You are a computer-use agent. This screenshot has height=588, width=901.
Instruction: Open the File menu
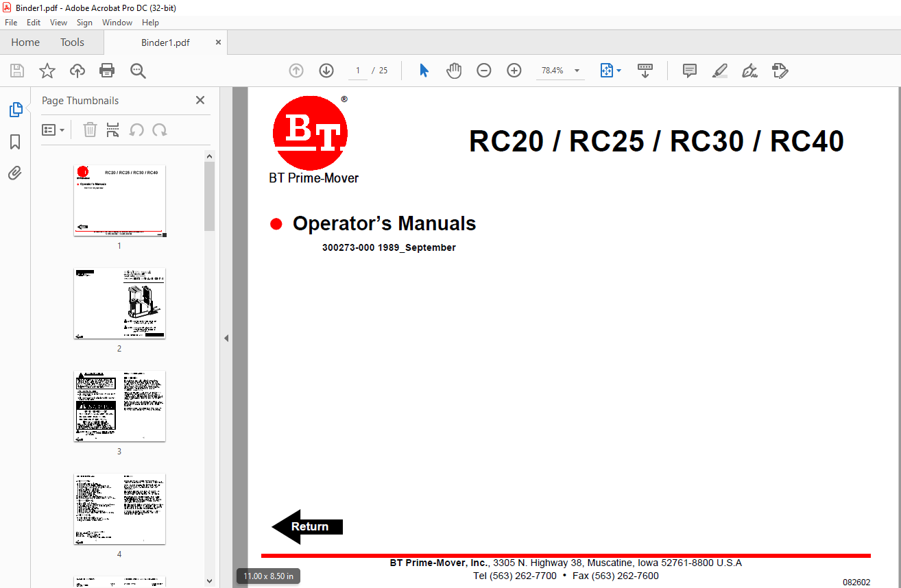11,23
